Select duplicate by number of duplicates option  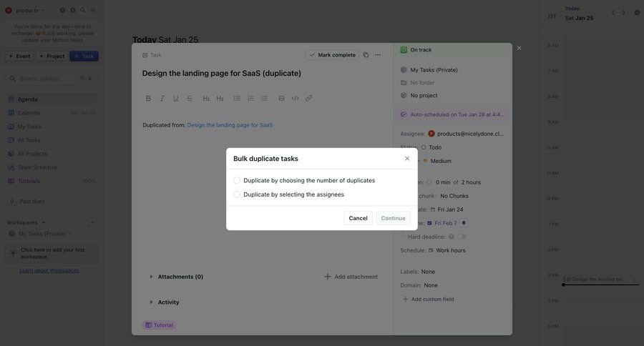pyautogui.click(x=304, y=180)
